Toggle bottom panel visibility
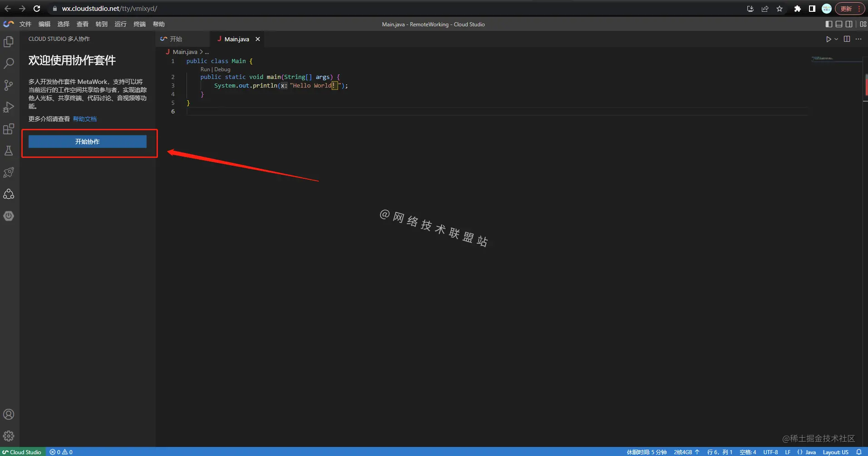This screenshot has height=456, width=868. [839, 24]
